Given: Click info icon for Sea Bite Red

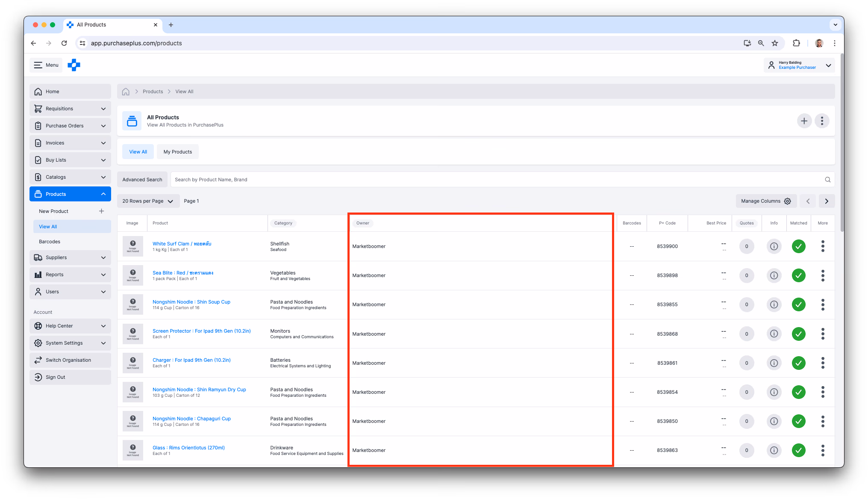Looking at the screenshot, I should [x=774, y=275].
